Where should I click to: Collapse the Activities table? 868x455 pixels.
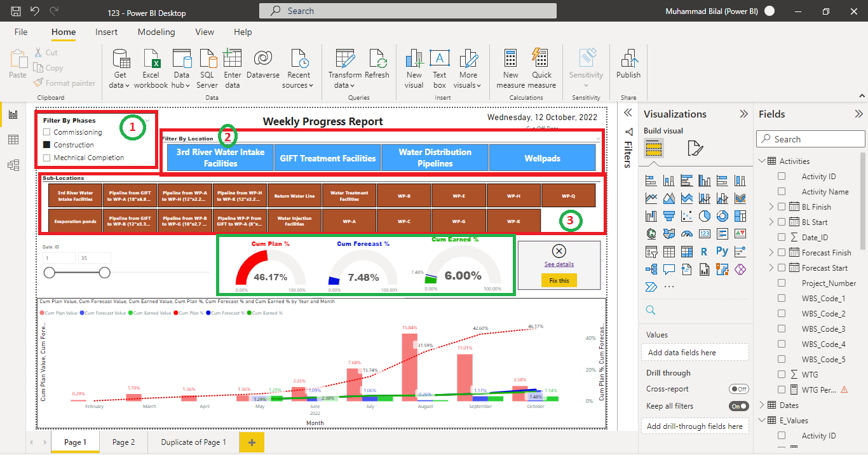(762, 161)
